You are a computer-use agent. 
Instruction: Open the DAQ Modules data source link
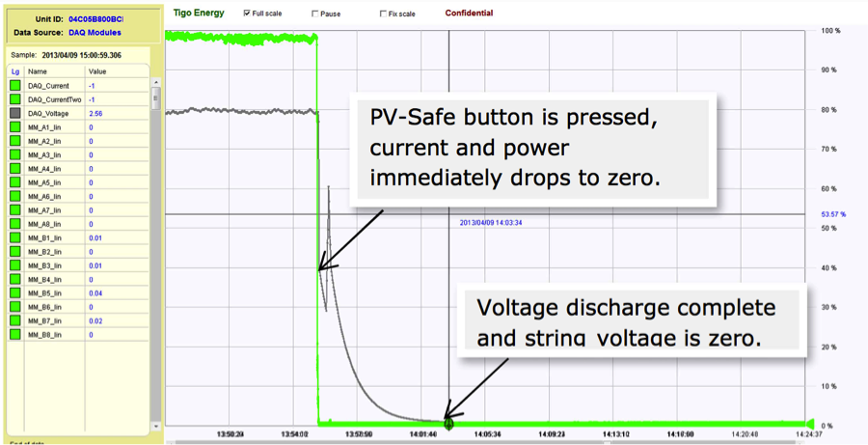pos(95,33)
